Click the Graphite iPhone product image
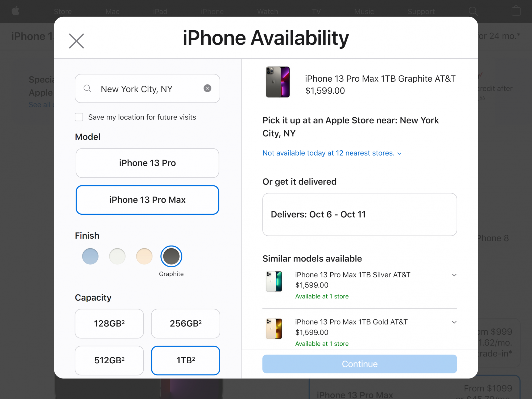The width and height of the screenshot is (532, 399). [x=278, y=82]
